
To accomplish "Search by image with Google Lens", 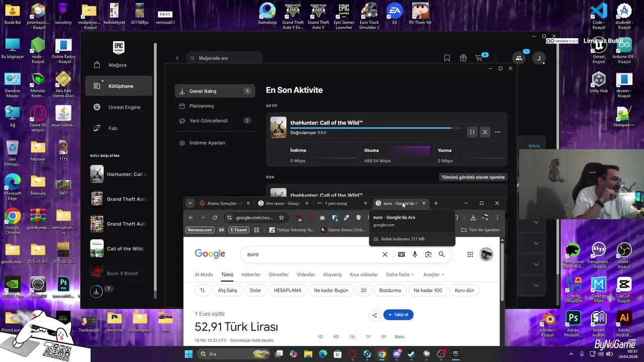I will tap(428, 254).
